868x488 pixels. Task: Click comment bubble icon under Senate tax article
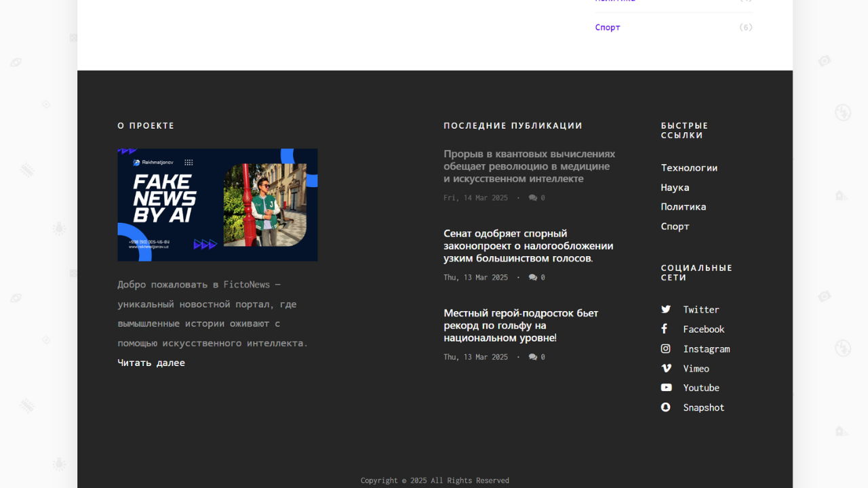(533, 277)
